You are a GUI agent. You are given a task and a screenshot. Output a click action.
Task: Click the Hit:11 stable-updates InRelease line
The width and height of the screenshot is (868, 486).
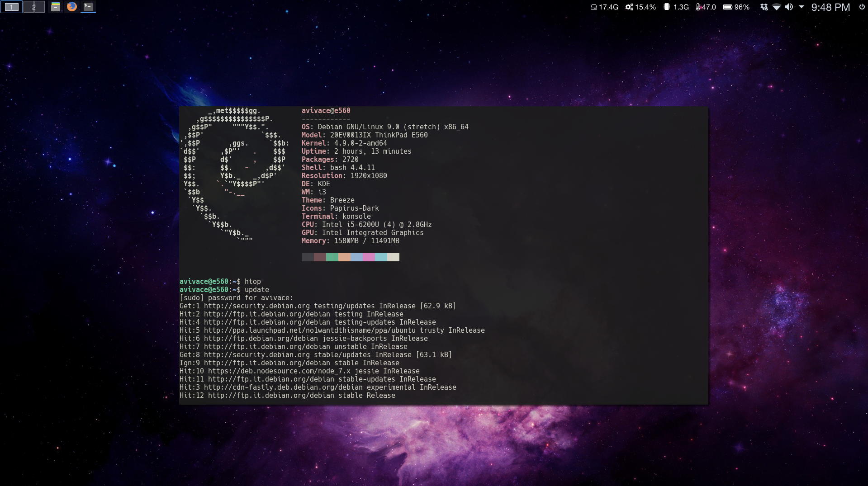tap(308, 379)
